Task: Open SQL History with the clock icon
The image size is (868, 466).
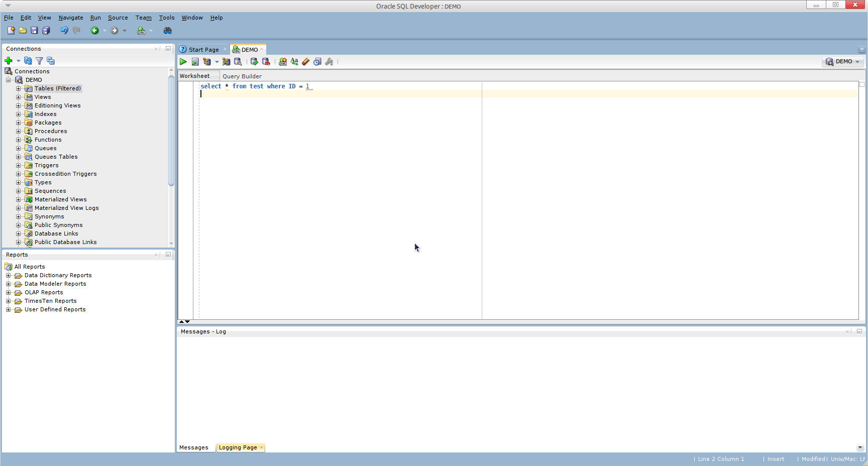Action: click(317, 62)
